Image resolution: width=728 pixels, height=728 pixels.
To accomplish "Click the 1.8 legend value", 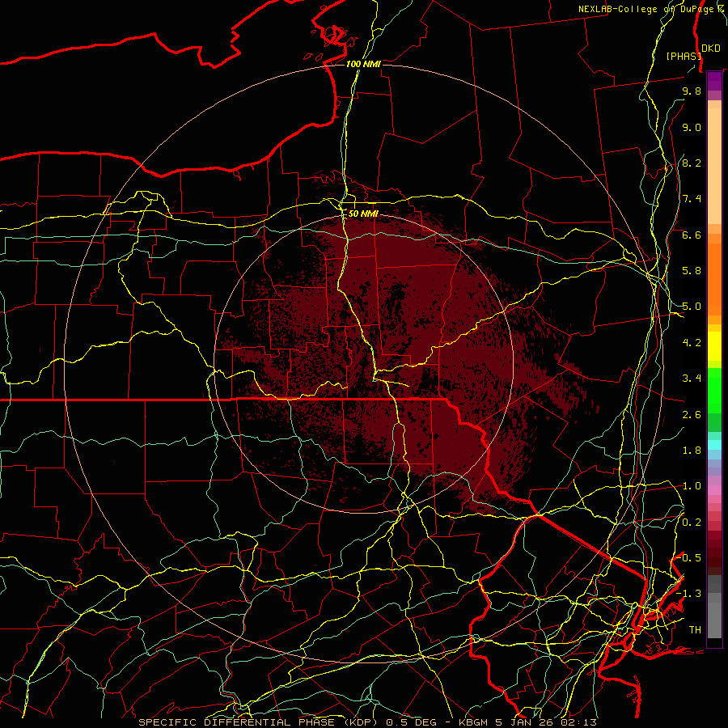I will tap(692, 451).
